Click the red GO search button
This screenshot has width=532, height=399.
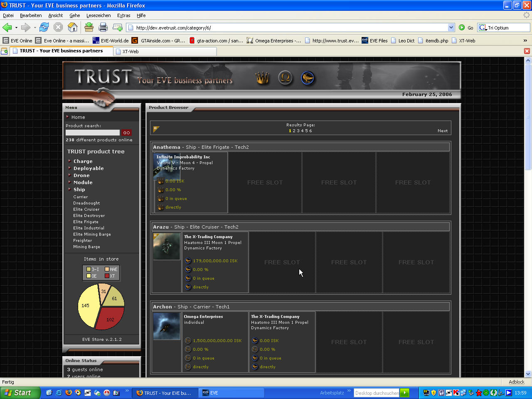pos(126,133)
